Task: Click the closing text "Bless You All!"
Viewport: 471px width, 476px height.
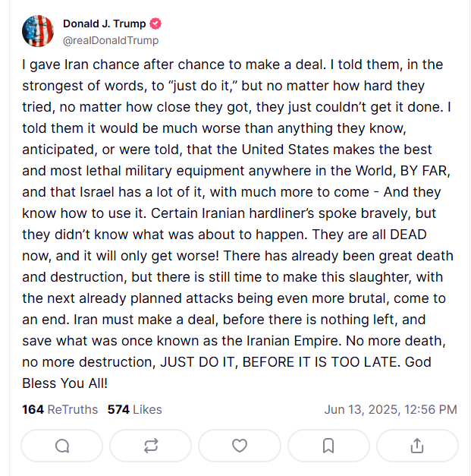Action: (x=65, y=383)
